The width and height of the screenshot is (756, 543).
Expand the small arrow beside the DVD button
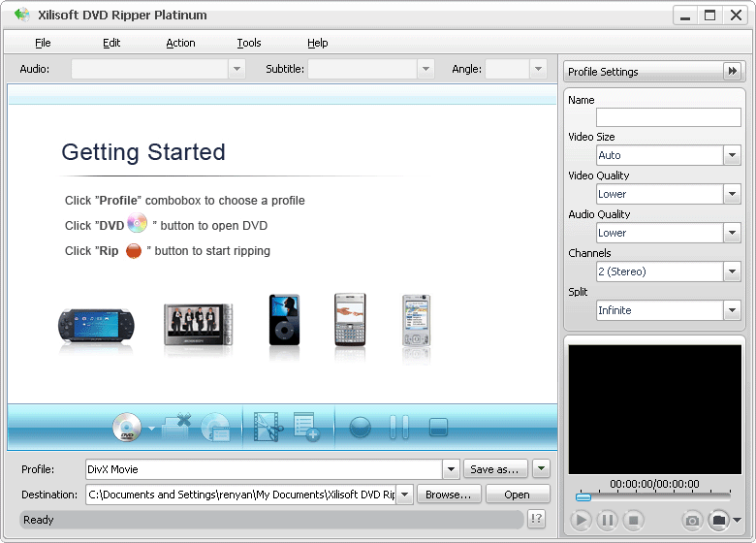pos(151,429)
